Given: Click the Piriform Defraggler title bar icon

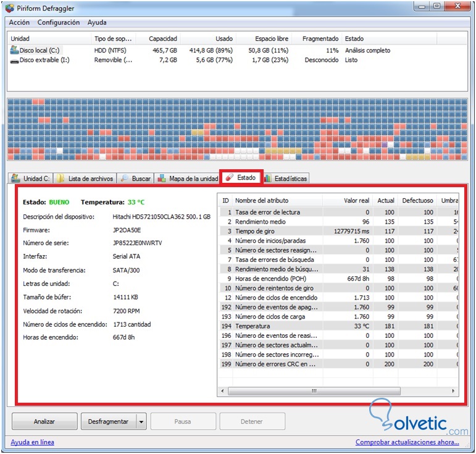Looking at the screenshot, I should [10, 8].
